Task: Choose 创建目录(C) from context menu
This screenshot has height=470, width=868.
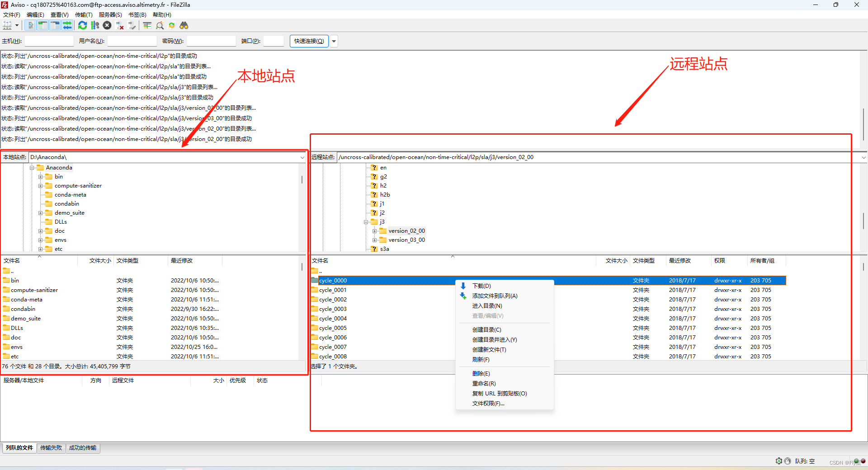Action: pyautogui.click(x=505, y=330)
